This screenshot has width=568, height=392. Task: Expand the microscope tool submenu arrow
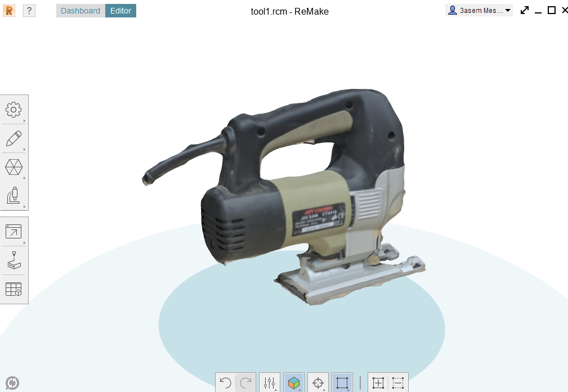coord(24,206)
